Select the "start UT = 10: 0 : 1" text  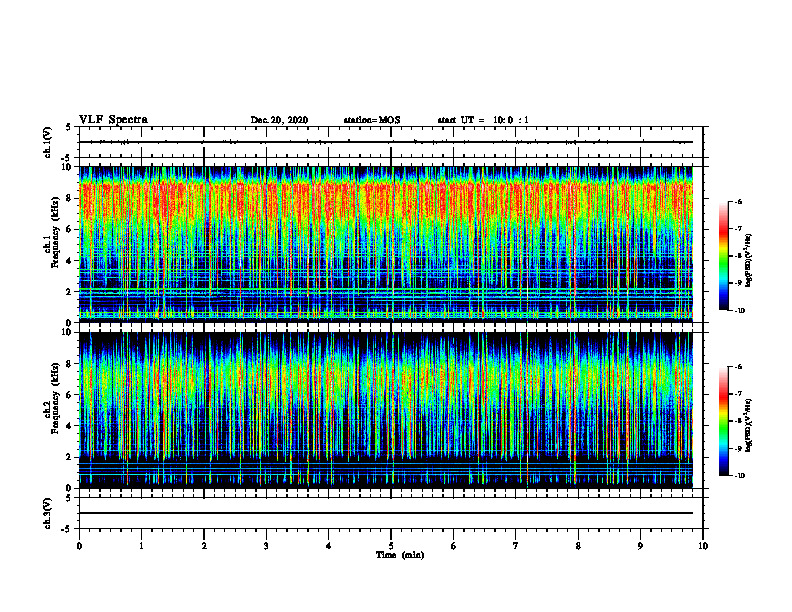click(x=483, y=120)
